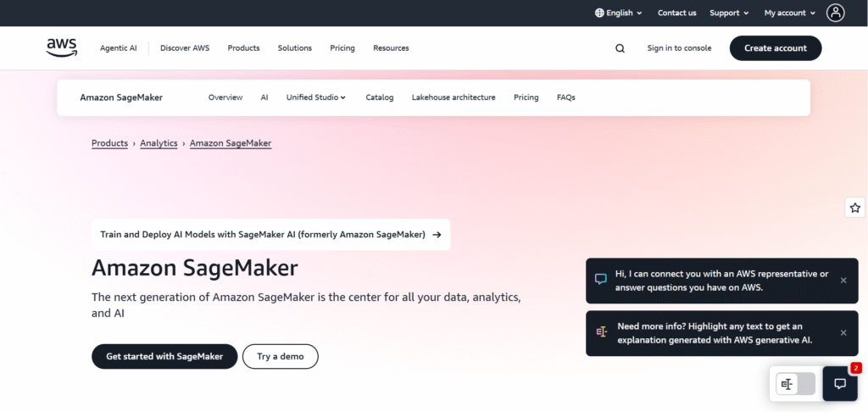Click the user profile avatar icon
The image size is (868, 412).
[836, 13]
